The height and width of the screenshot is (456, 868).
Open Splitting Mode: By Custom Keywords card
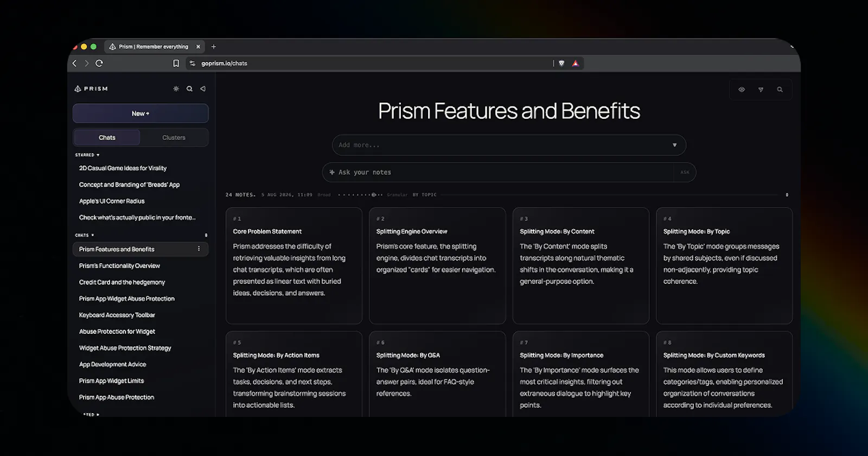(724, 374)
